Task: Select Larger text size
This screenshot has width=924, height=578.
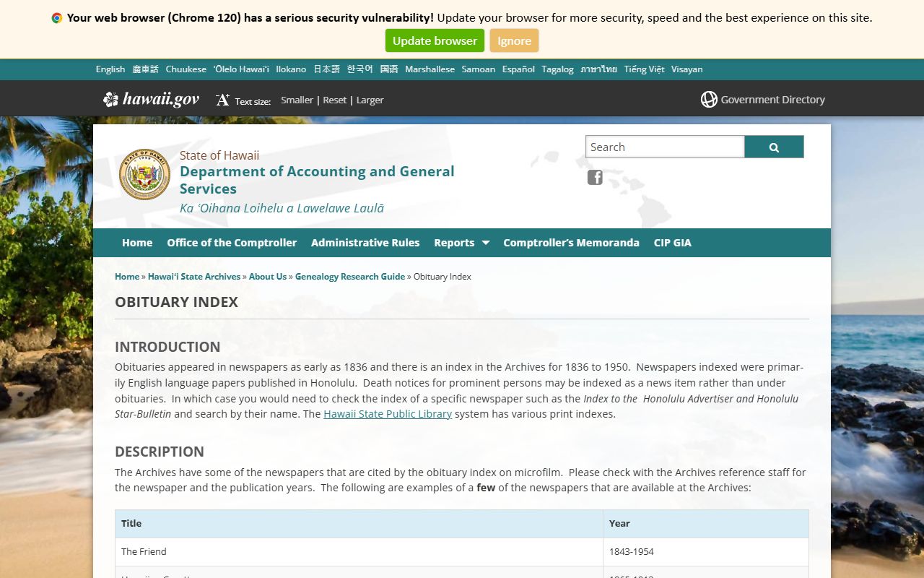Action: pyautogui.click(x=370, y=100)
